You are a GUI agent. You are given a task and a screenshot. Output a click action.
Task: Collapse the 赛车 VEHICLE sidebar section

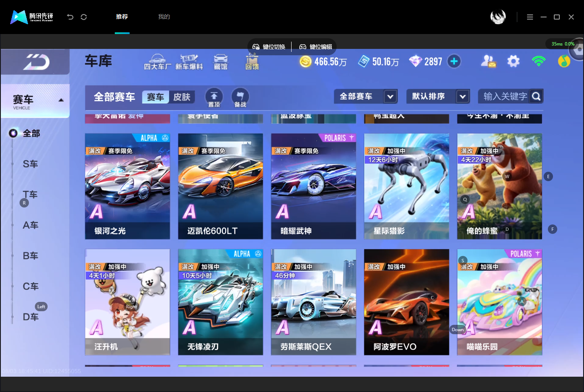pyautogui.click(x=35, y=101)
